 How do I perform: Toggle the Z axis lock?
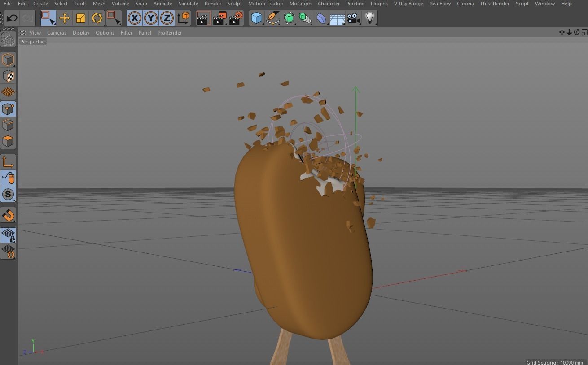coord(167,18)
